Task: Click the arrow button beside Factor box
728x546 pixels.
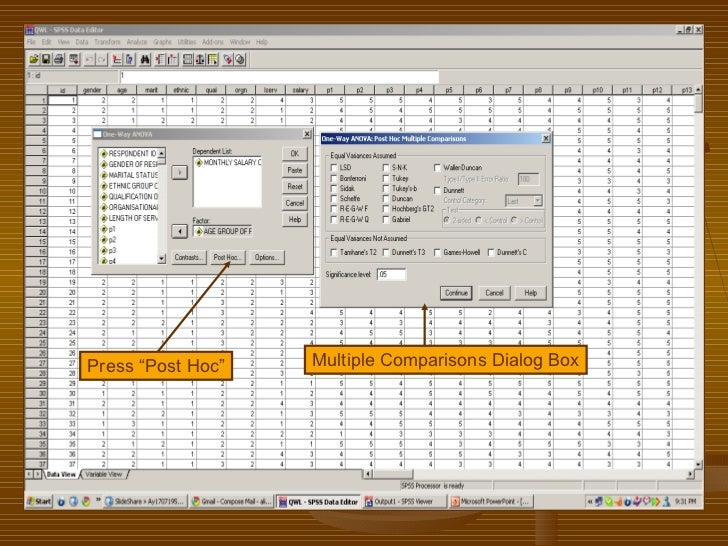Action: [180, 231]
